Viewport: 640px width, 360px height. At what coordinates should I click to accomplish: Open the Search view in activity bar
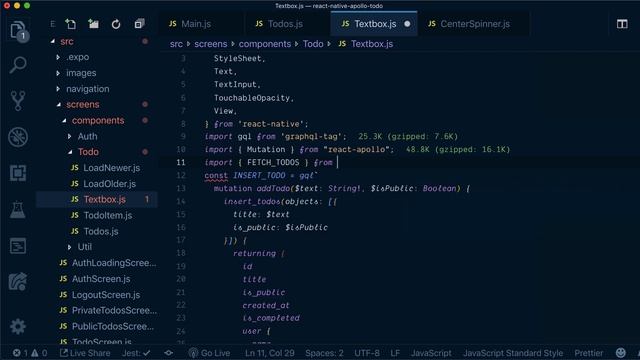click(x=18, y=65)
